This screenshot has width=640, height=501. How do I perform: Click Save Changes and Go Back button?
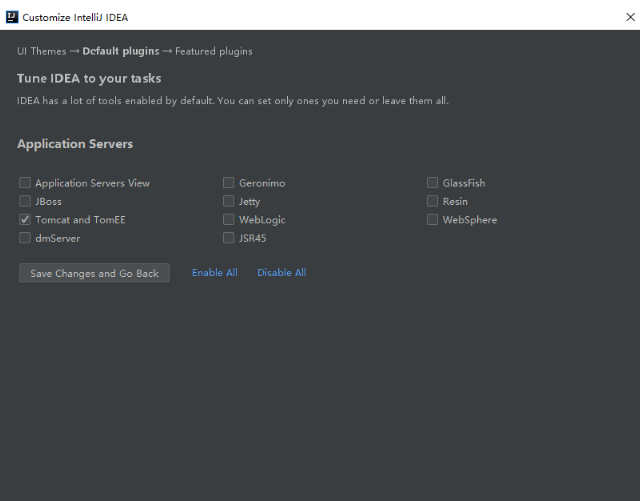(94, 273)
